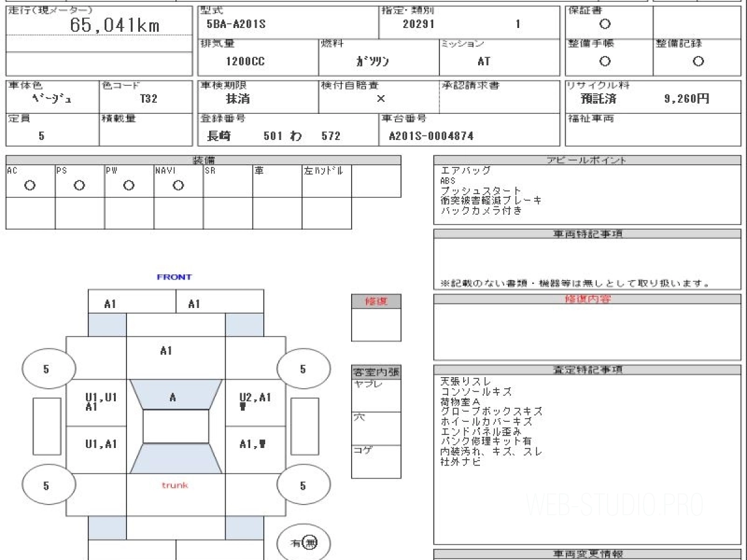Toggle the PS equipment circle

click(79, 185)
